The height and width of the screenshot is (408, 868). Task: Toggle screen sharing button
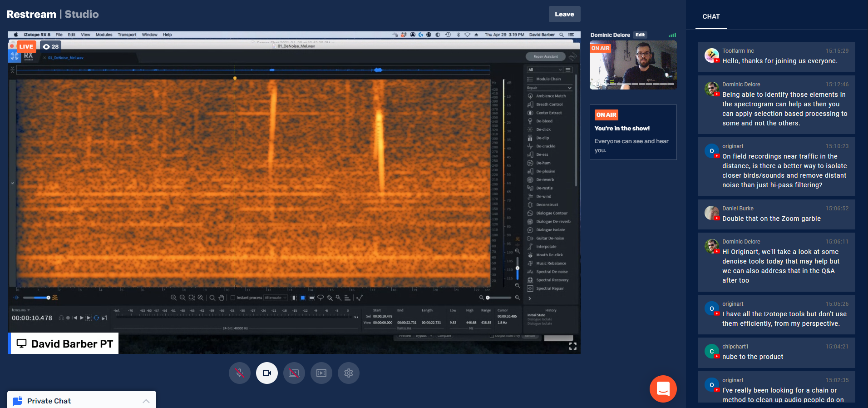[x=294, y=373]
